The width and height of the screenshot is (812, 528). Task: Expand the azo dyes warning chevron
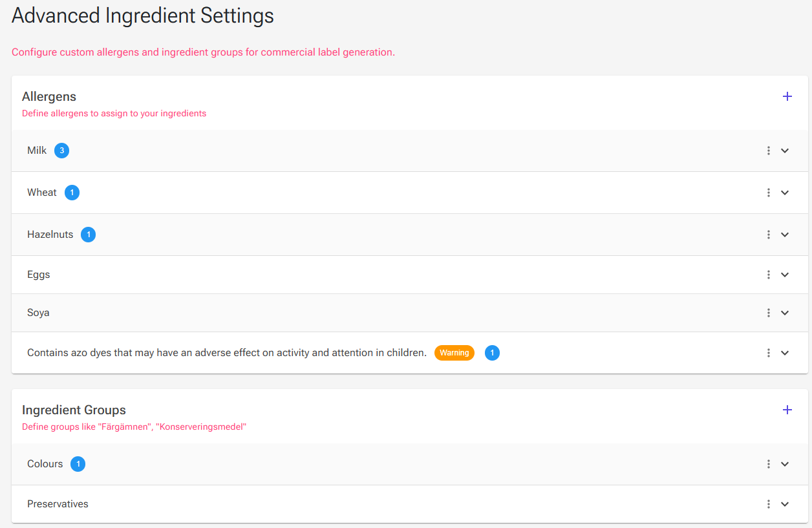785,353
